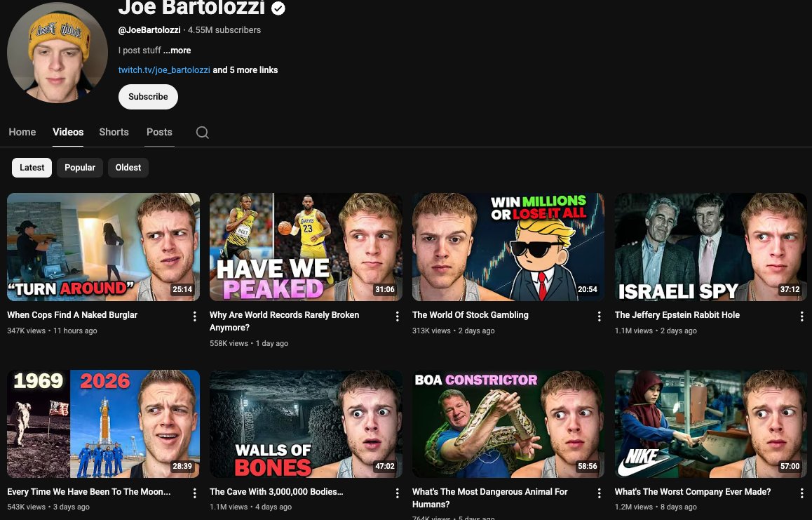812x520 pixels.
Task: Show the 'and 5 more links' list
Action: pyautogui.click(x=245, y=70)
